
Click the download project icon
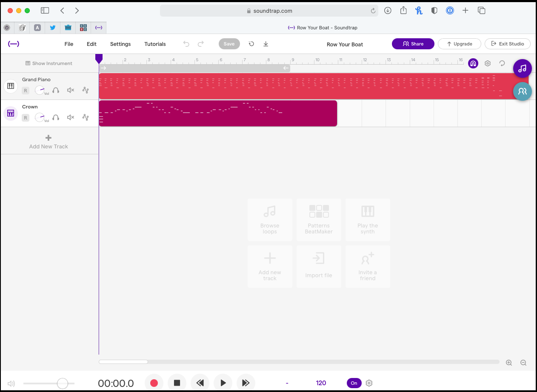(266, 44)
